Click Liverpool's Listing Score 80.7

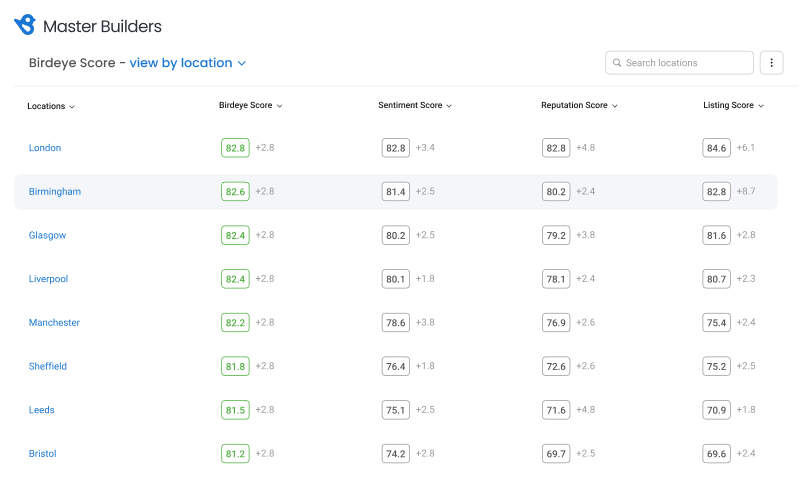click(717, 279)
